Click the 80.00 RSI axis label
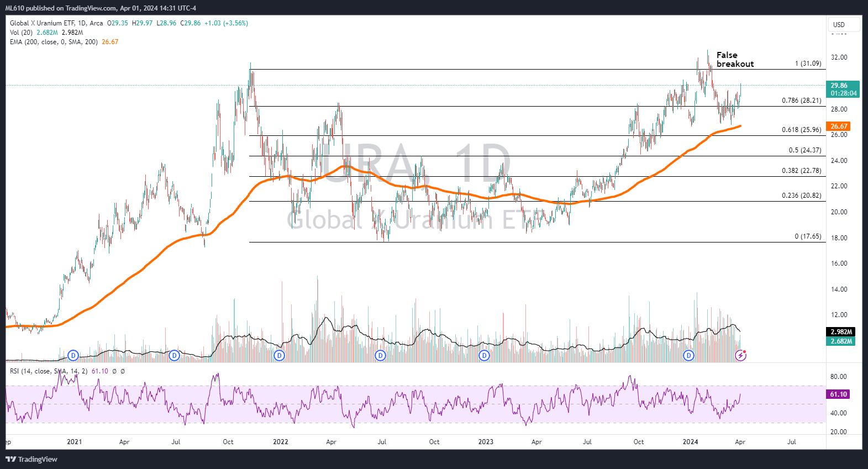The image size is (868, 469). pyautogui.click(x=839, y=377)
